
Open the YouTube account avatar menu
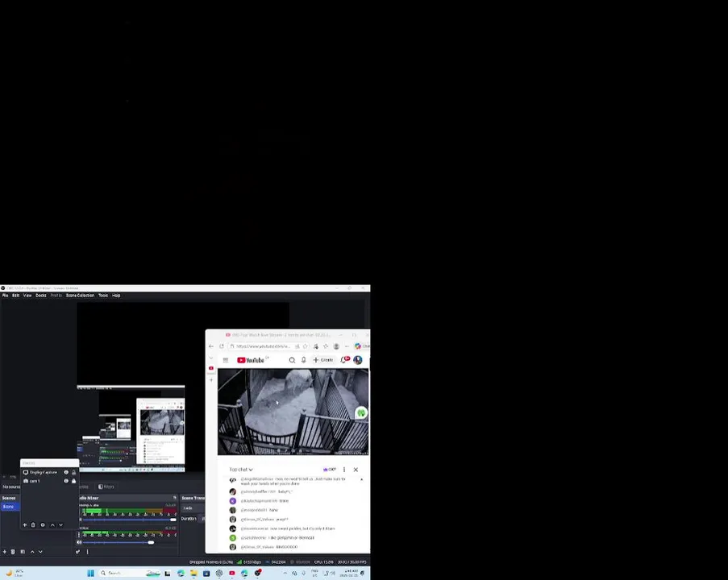[358, 360]
